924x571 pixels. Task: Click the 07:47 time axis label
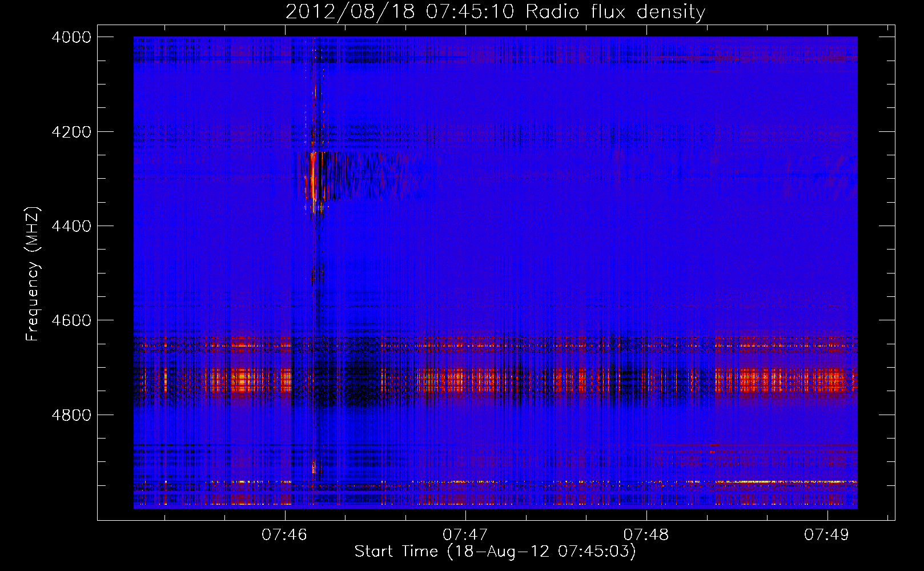(x=465, y=534)
